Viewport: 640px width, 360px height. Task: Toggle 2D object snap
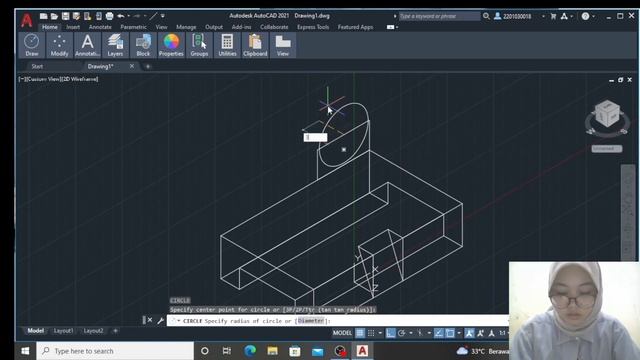pyautogui.click(x=450, y=333)
